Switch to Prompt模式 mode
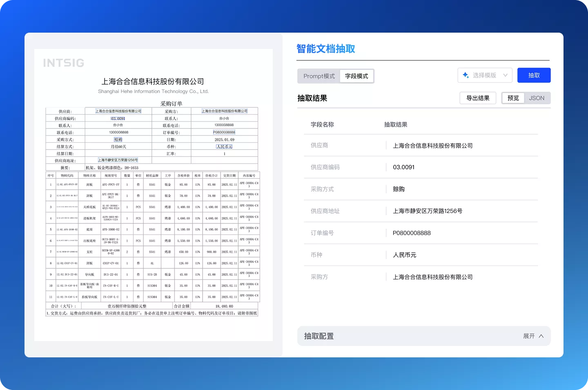Image resolution: width=588 pixels, height=390 pixels. point(319,76)
